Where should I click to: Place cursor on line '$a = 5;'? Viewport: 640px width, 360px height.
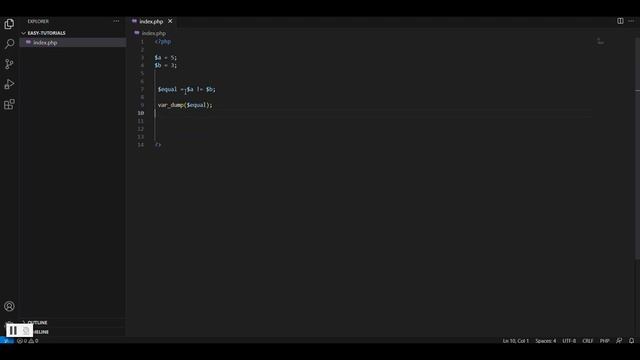point(165,58)
